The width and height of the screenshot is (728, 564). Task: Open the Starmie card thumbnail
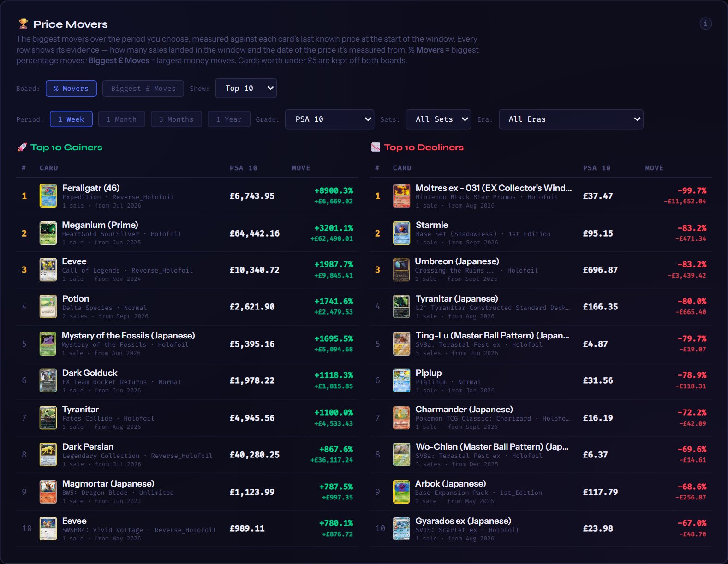pos(401,233)
